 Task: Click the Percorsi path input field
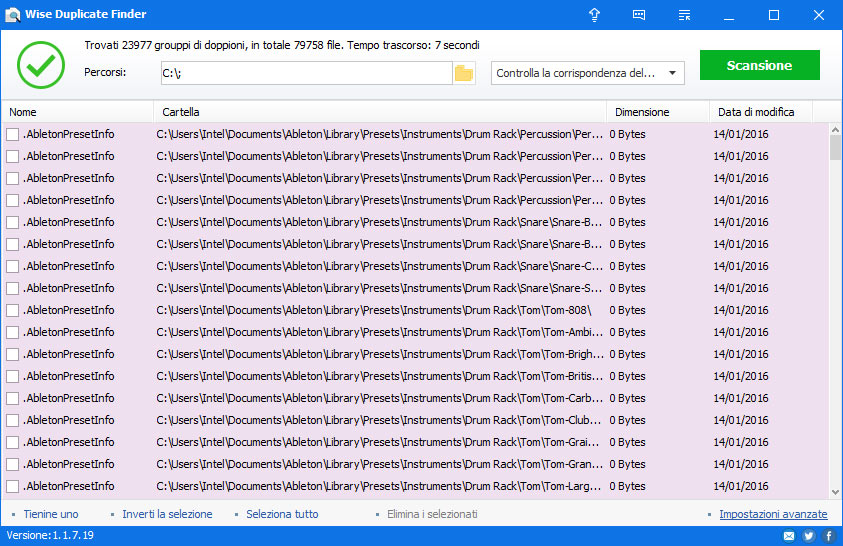(x=305, y=73)
